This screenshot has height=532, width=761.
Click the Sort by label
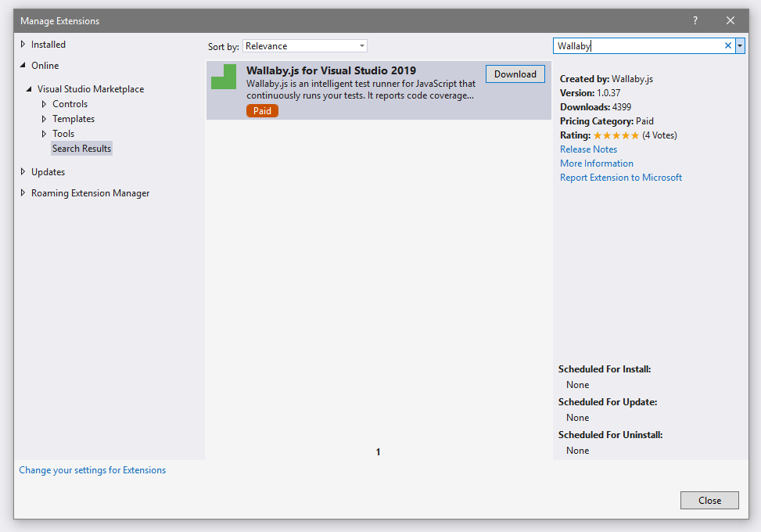pos(223,47)
